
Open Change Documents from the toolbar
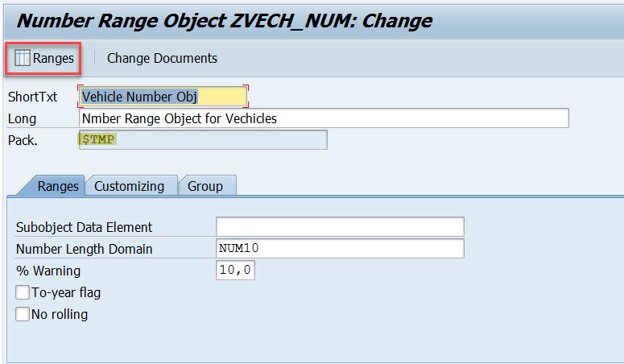[x=162, y=58]
